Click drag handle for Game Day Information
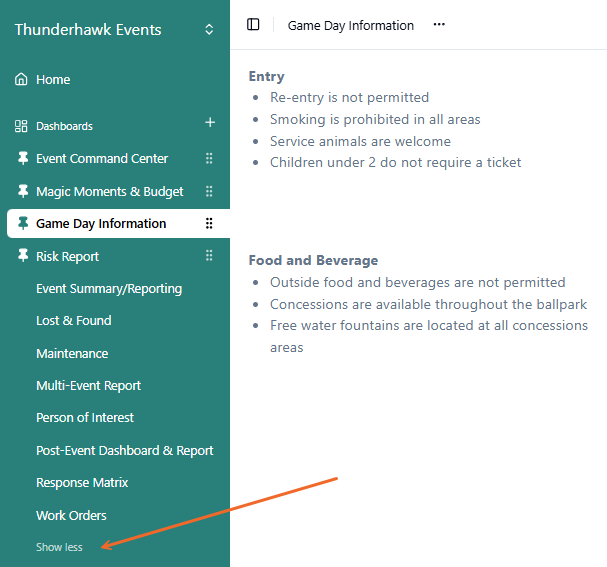Image resolution: width=607 pixels, height=567 pixels. click(209, 224)
